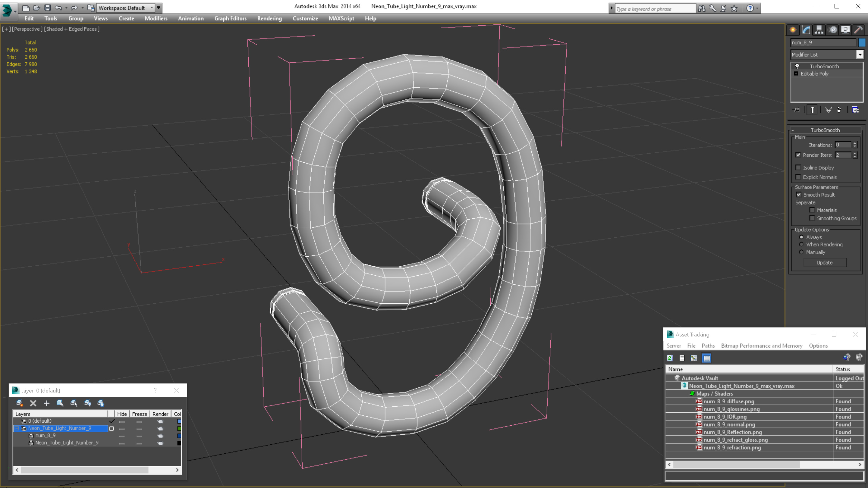Image resolution: width=868 pixels, height=488 pixels.
Task: Click the Render Iters spinner arrows
Action: click(x=854, y=155)
